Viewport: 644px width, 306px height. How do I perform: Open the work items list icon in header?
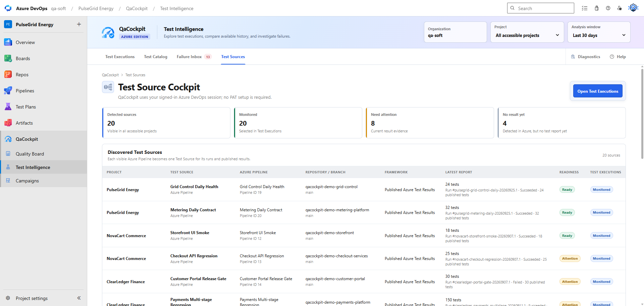(585, 8)
